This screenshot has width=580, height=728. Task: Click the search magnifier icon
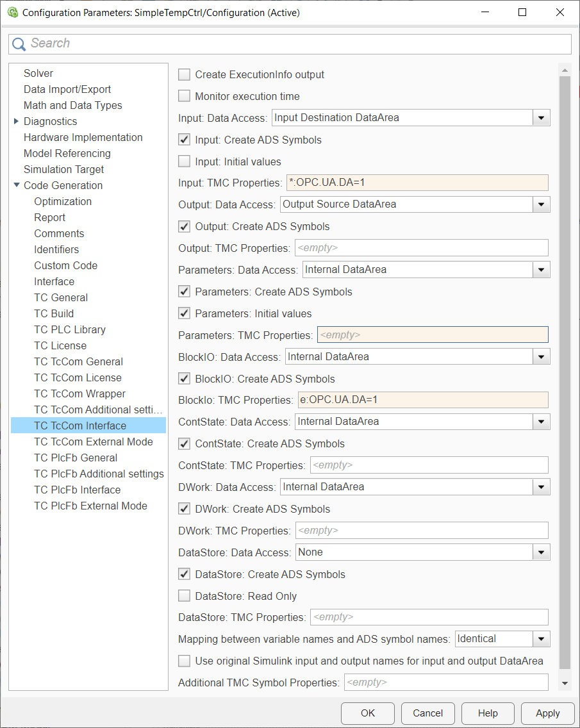[x=19, y=44]
